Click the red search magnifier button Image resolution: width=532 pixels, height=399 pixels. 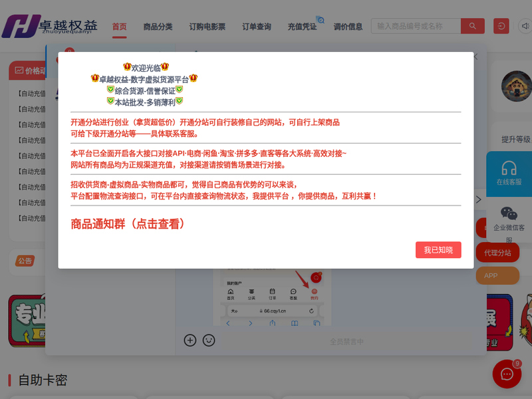(473, 26)
